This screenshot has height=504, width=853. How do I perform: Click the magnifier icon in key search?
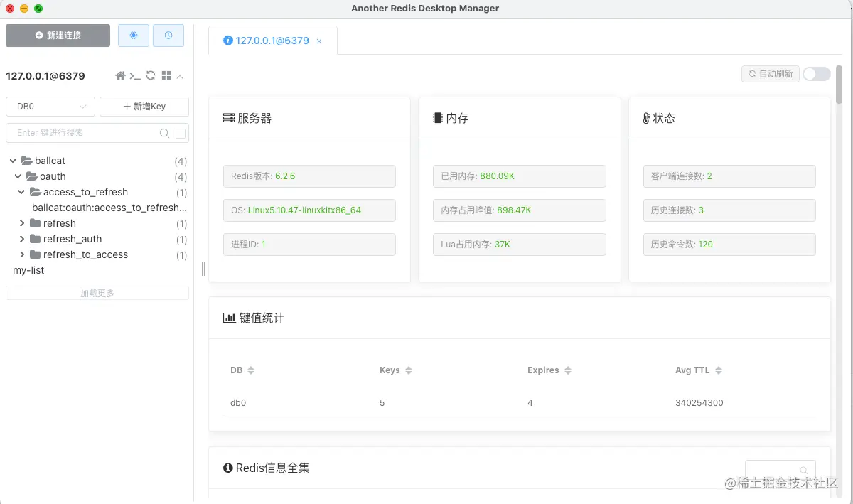164,133
